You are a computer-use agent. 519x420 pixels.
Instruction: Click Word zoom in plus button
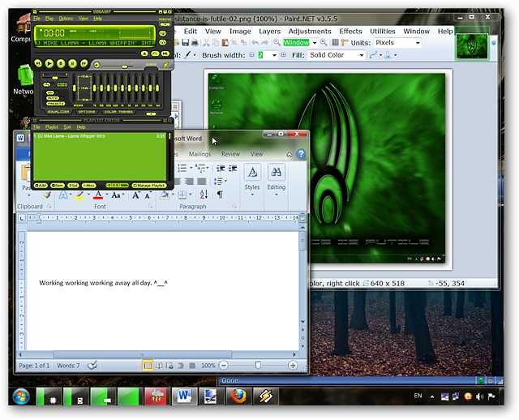click(x=292, y=366)
